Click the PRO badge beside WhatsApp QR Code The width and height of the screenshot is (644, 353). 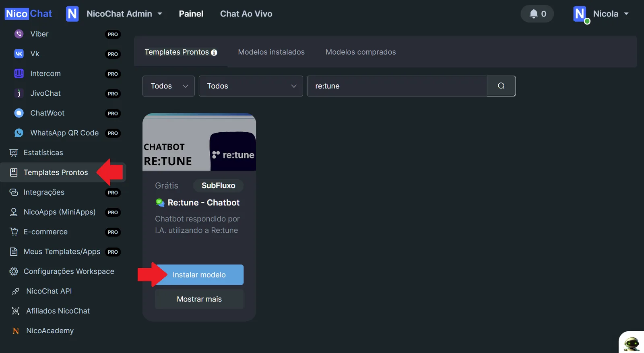(113, 133)
